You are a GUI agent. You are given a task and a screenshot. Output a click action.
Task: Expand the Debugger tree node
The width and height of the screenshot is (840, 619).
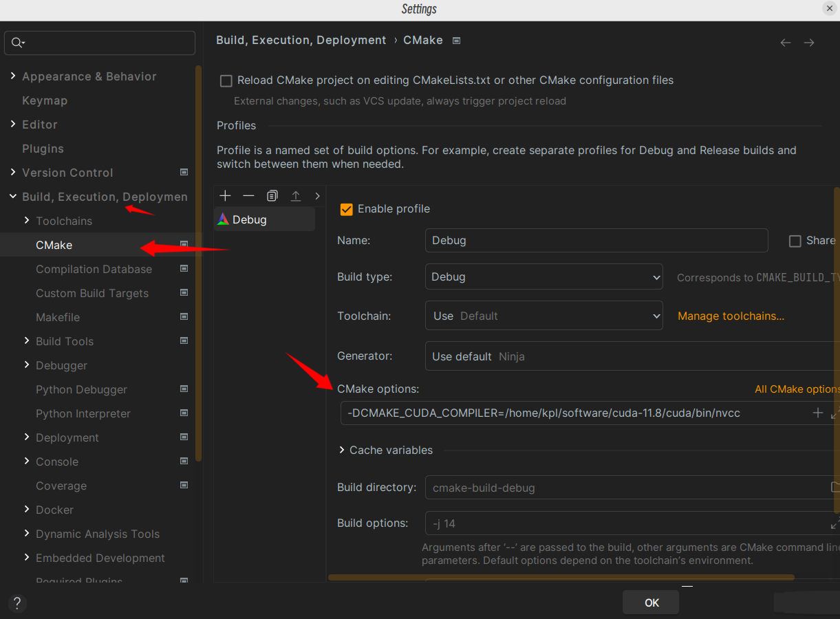point(27,365)
